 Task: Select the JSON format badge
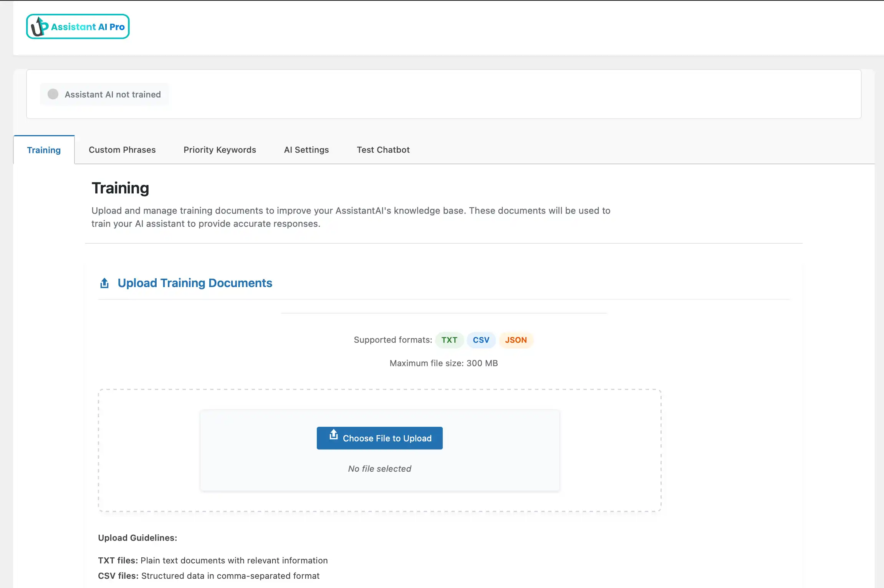(516, 340)
